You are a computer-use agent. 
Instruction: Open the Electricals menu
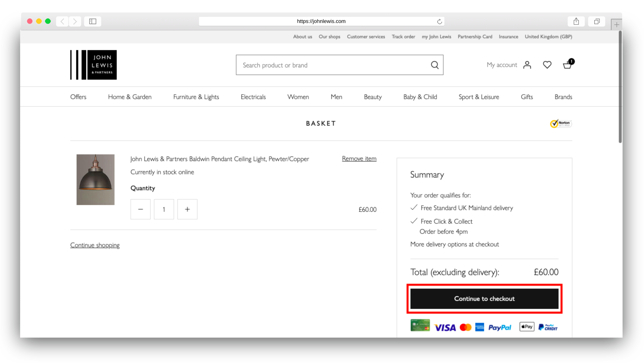(253, 97)
